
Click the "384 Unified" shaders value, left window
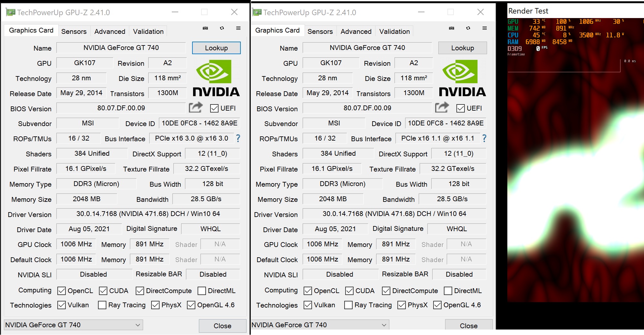coord(92,153)
